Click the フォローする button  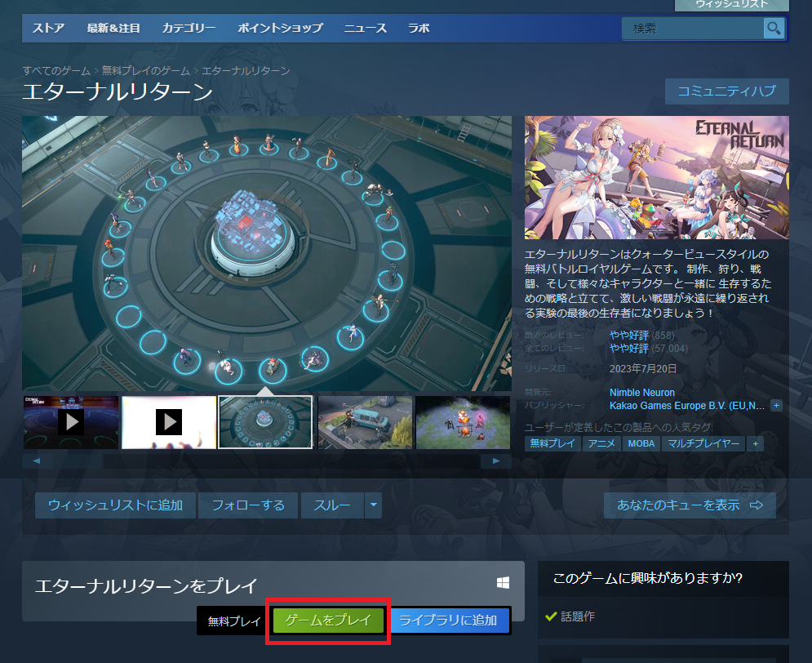coord(248,505)
